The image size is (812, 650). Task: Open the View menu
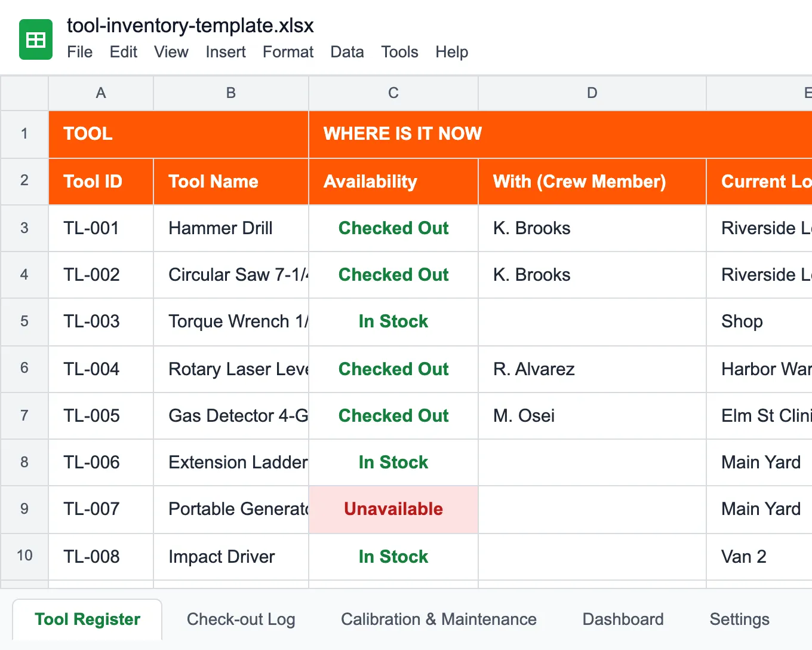point(171,52)
